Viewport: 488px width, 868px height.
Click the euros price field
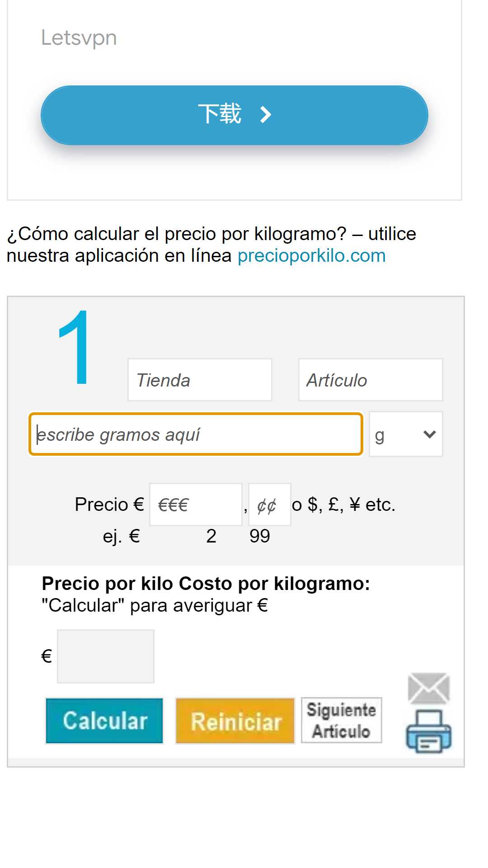coord(196,505)
